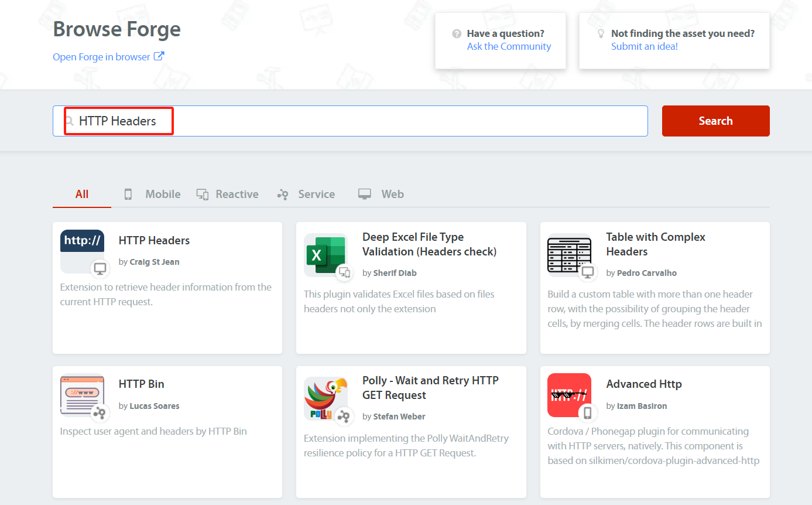Click the red Search button
The width and height of the screenshot is (812, 505).
(x=715, y=121)
